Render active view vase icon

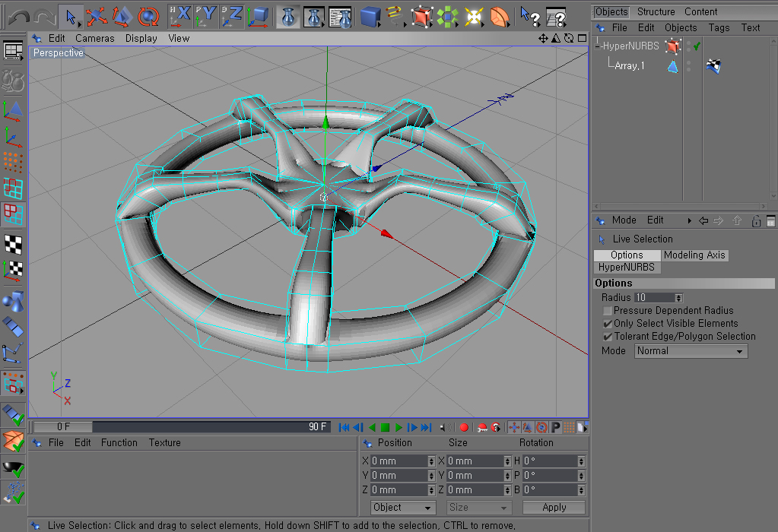(288, 17)
